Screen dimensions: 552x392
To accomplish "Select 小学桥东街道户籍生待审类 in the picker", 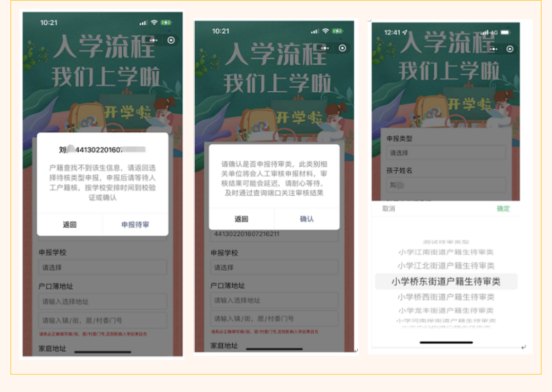I will click(445, 281).
